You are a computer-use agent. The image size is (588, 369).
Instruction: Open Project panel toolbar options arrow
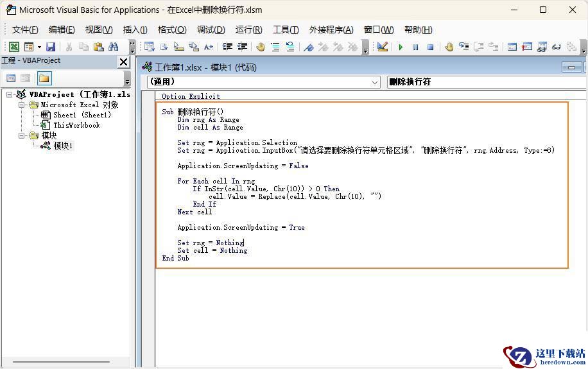128,79
